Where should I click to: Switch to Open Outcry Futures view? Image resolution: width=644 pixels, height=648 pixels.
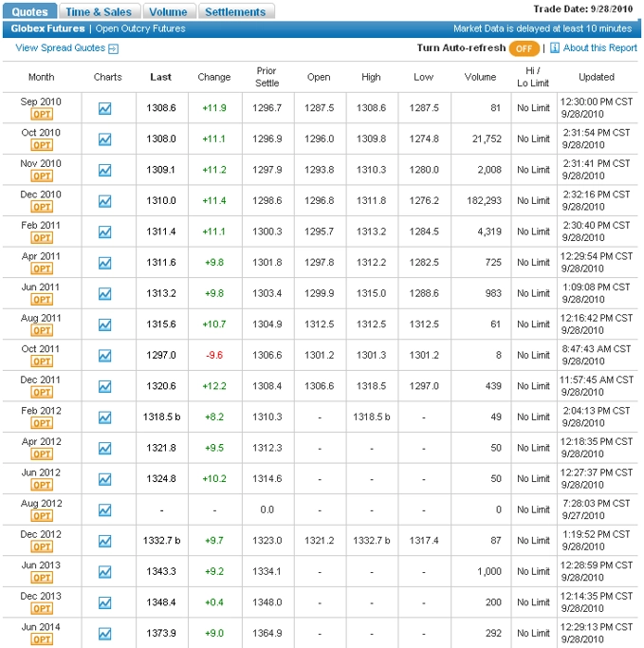140,29
